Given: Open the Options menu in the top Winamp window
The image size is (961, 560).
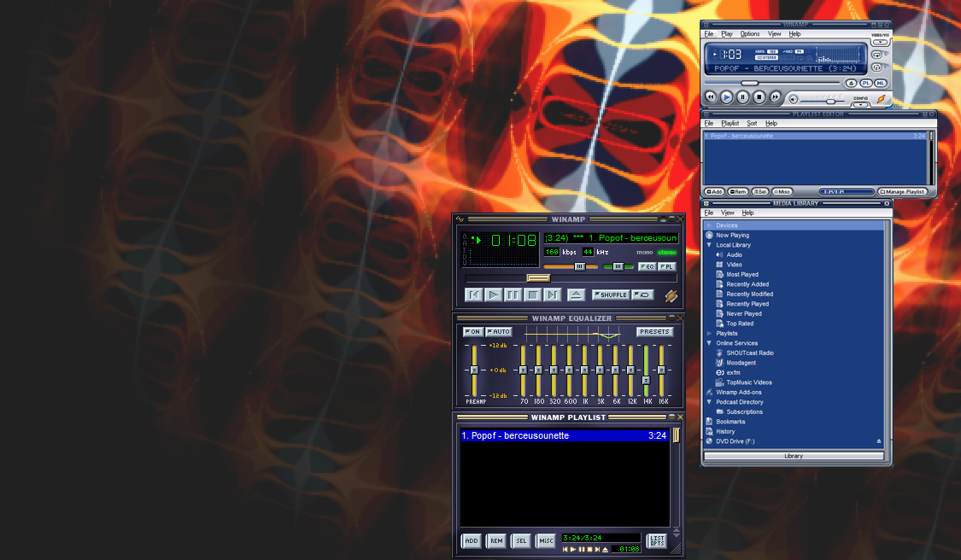Looking at the screenshot, I should (749, 33).
